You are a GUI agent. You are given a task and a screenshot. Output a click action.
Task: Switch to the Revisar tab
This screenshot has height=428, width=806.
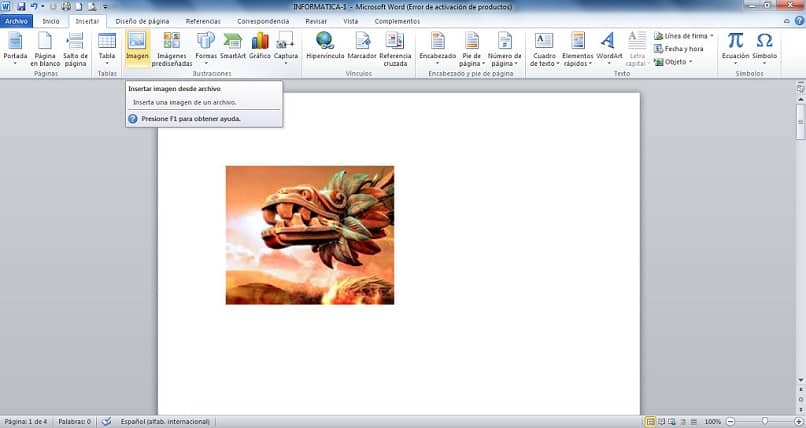[x=316, y=21]
